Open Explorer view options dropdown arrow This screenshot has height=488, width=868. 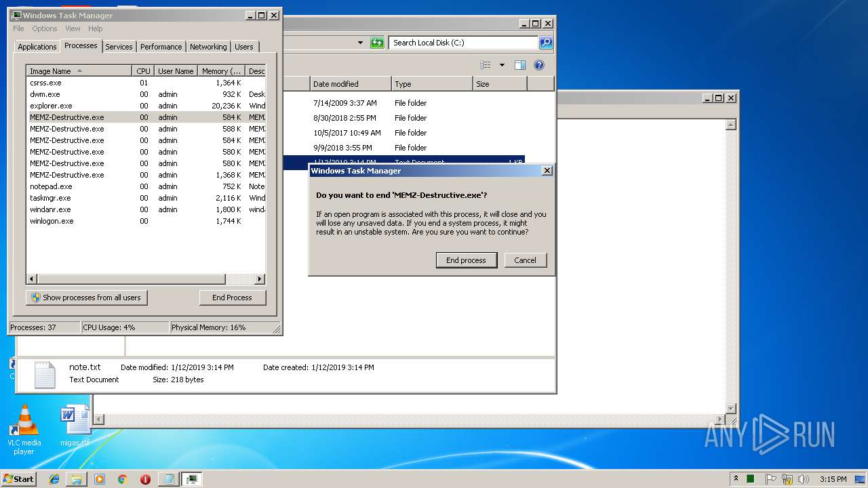click(502, 65)
